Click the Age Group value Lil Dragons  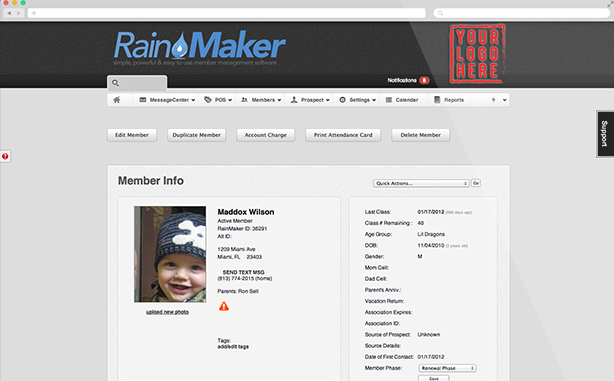click(x=431, y=234)
